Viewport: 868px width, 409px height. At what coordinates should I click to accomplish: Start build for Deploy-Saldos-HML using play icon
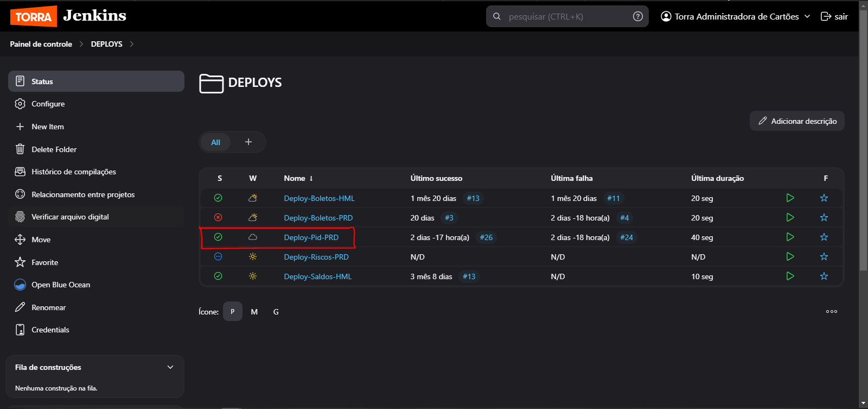790,276
